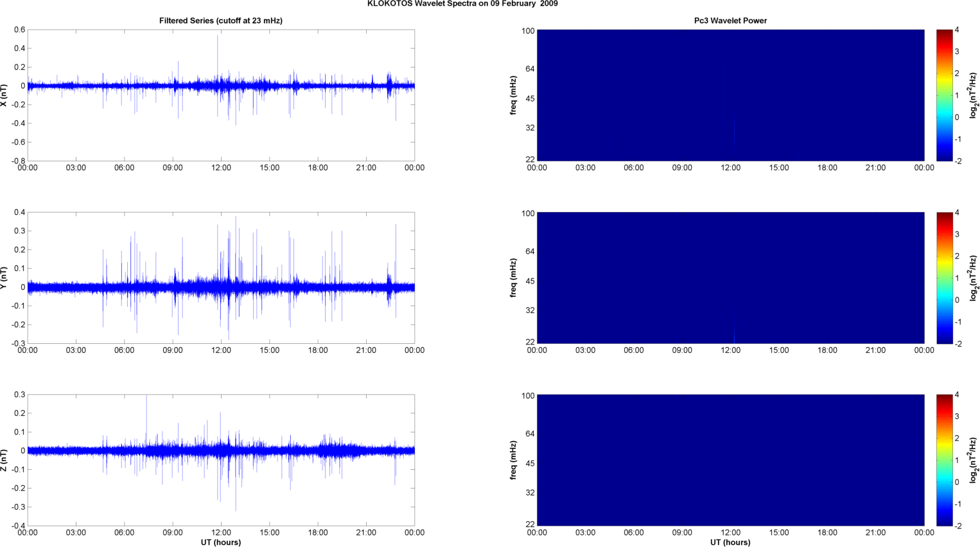Viewport: 980px width, 547px height.
Task: Click the "0.4" tick on the Y (nT) axis
Action: coord(19,213)
